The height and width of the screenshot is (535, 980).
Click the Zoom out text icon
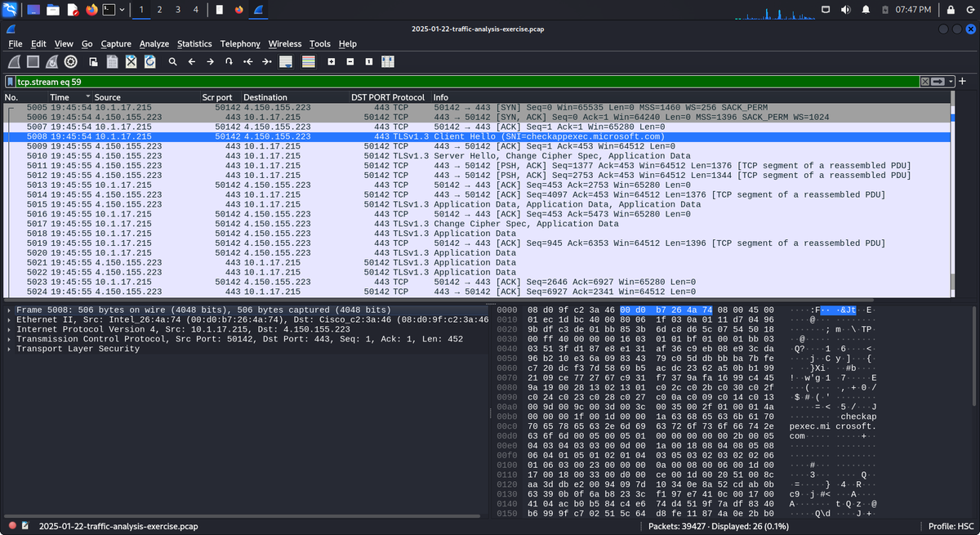pos(350,61)
